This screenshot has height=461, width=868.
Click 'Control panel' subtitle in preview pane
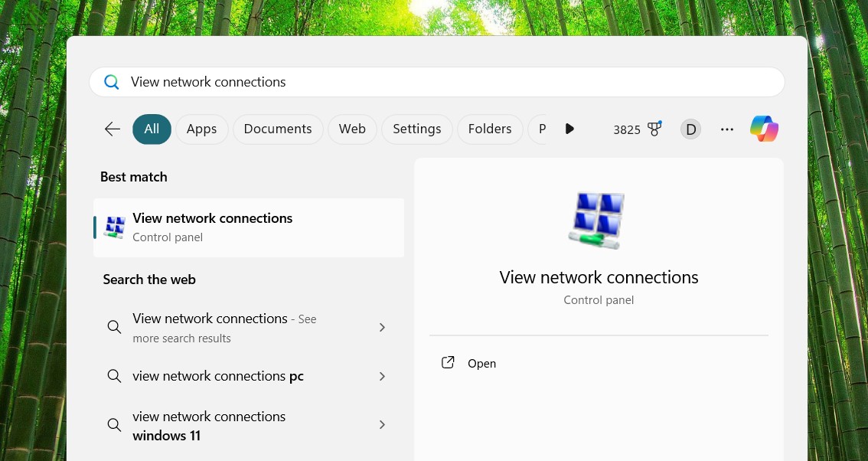(x=599, y=299)
